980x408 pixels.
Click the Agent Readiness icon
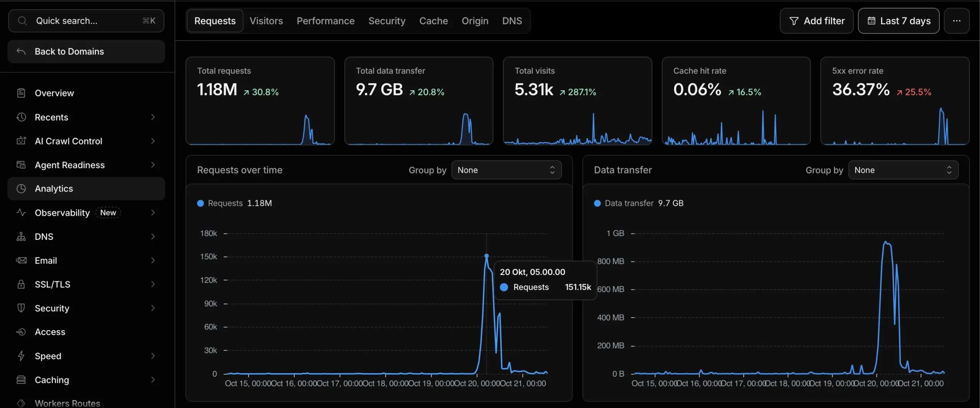(x=21, y=165)
